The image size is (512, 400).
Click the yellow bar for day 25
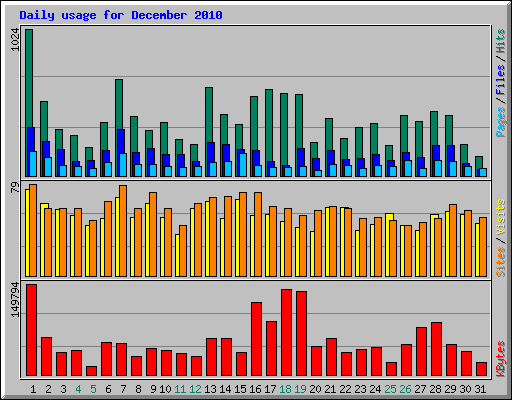point(388,245)
